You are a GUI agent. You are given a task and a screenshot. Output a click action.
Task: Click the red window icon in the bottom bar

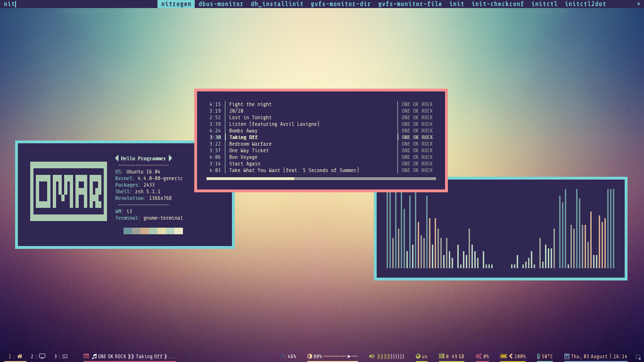point(86,356)
